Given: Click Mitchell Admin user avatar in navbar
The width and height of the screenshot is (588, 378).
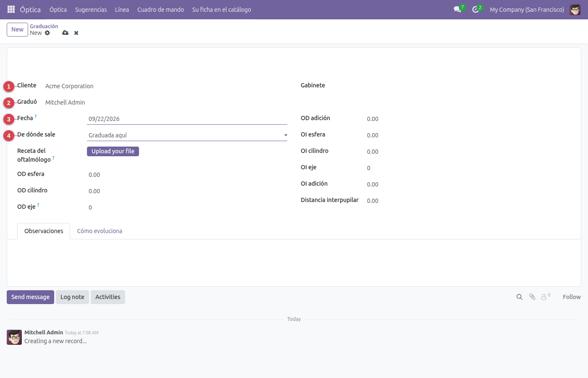Looking at the screenshot, I should (575, 9).
